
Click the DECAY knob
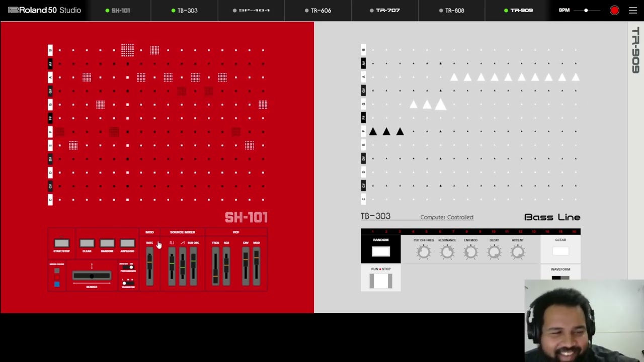[494, 252]
